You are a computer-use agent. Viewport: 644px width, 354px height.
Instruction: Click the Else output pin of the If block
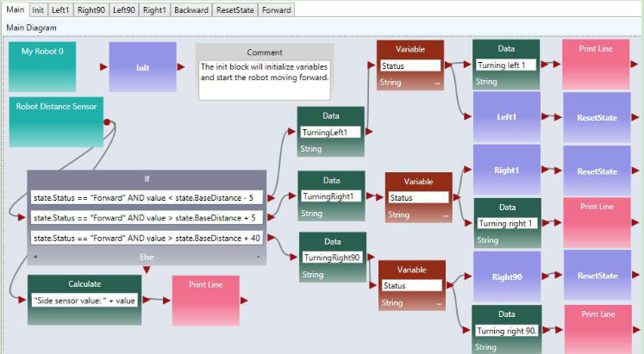coord(147,269)
